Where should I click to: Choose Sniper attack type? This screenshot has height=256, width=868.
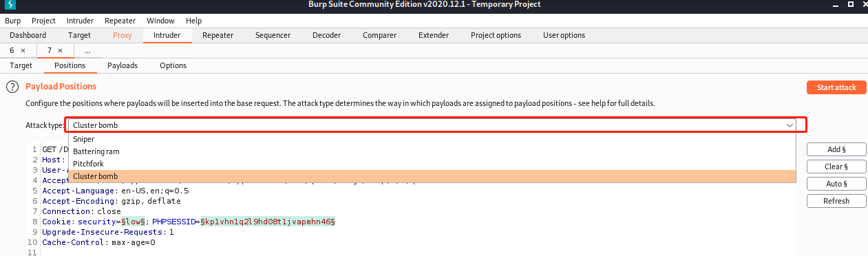(x=432, y=139)
